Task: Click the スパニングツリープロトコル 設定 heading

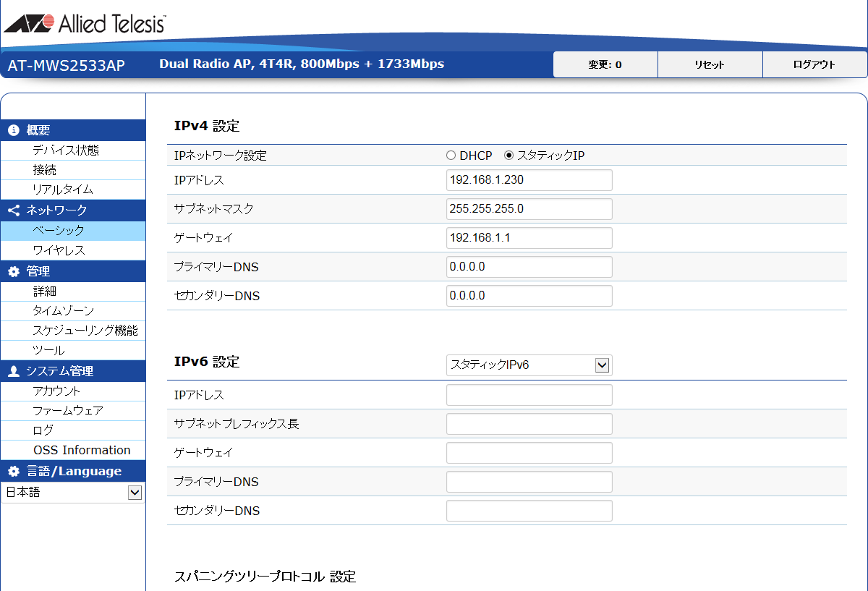Action: (265, 577)
